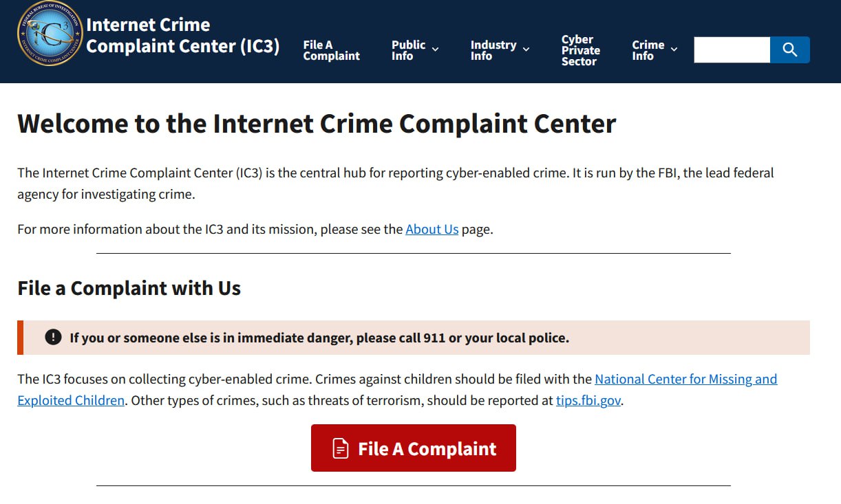This screenshot has height=504, width=841.
Task: Expand the Crime Info chevron
Action: coord(674,50)
